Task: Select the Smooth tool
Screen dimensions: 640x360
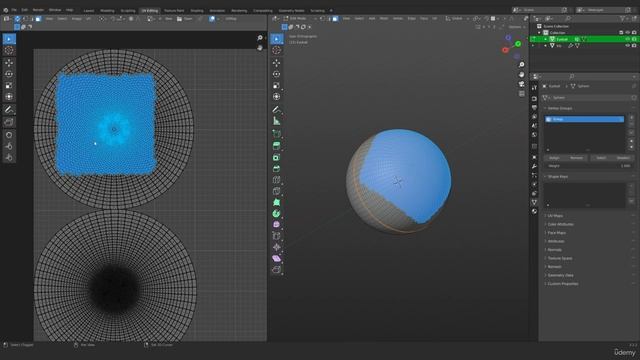Action: (277, 224)
